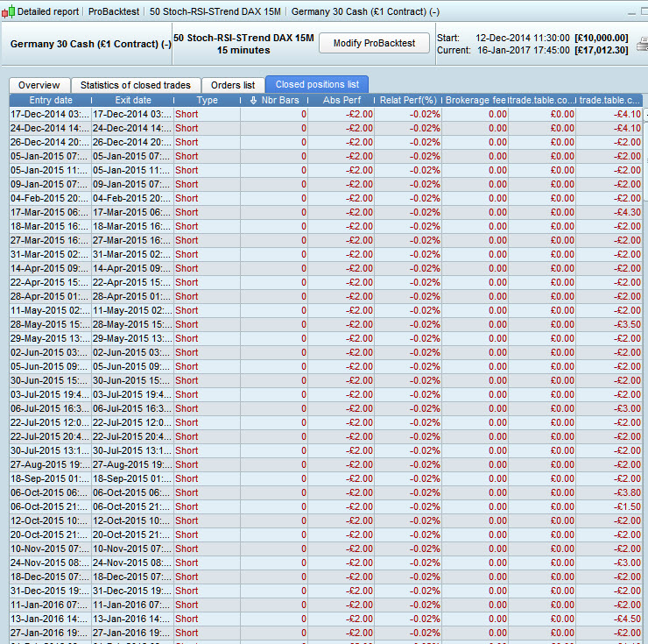The height and width of the screenshot is (644, 648).
Task: Select the 28-May-2015 Short position row
Action: (187, 324)
